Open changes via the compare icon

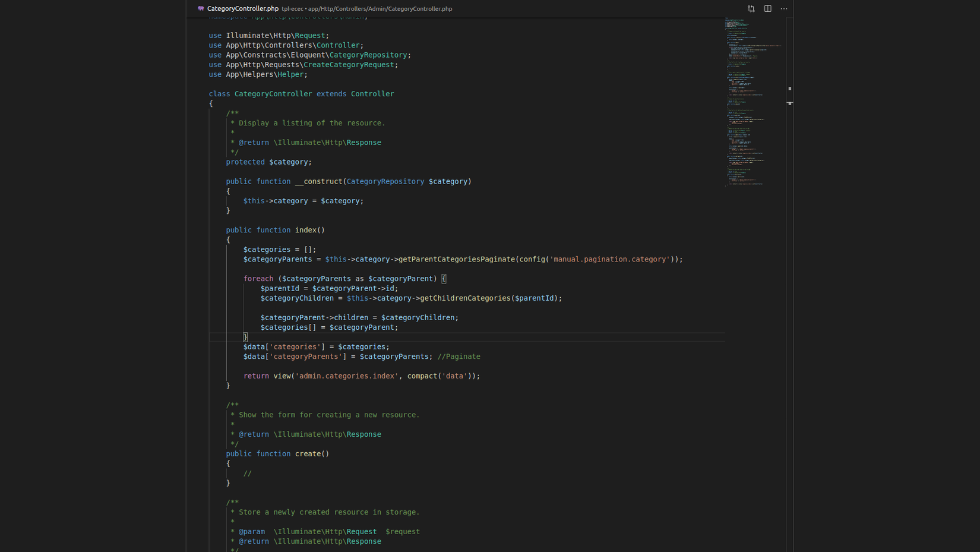pos(751,9)
